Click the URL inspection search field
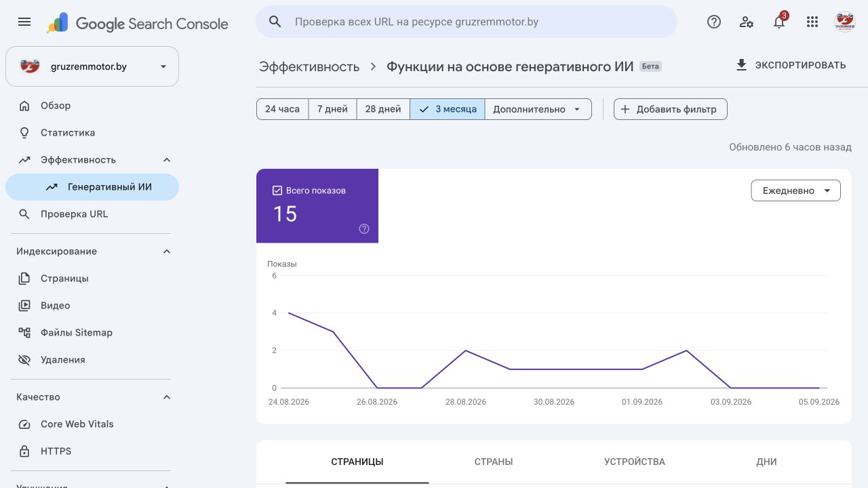The width and height of the screenshot is (868, 488). click(467, 22)
